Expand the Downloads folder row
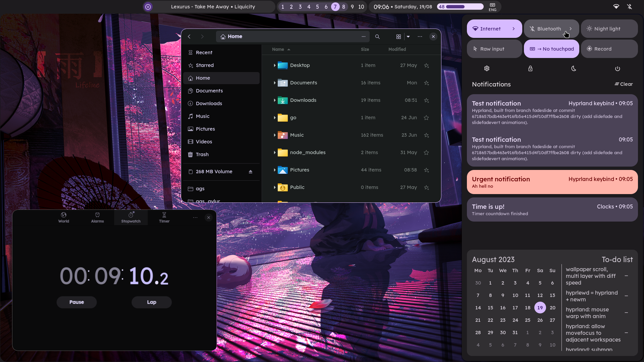The width and height of the screenshot is (644, 362). point(275,100)
